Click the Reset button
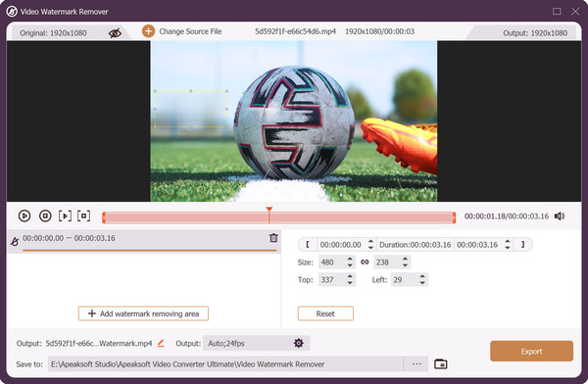The image size is (588, 384). (325, 313)
